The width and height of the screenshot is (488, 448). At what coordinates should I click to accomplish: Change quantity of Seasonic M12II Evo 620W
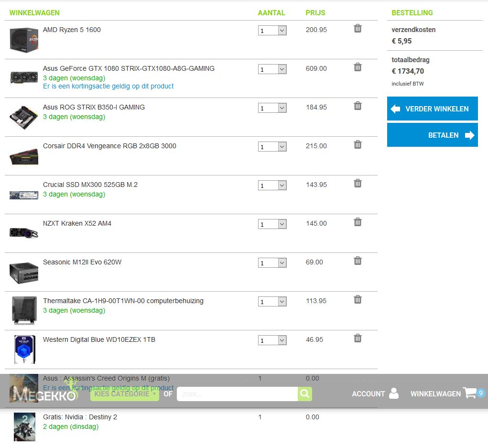tap(272, 263)
